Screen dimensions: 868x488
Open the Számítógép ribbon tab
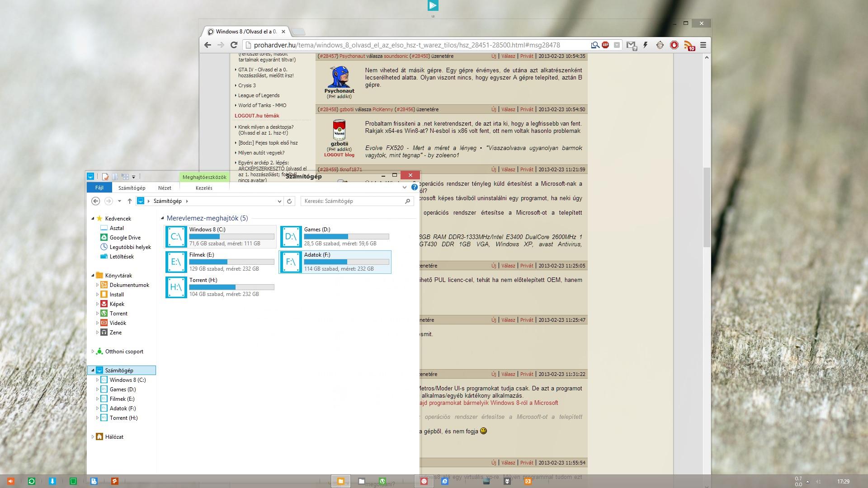point(132,188)
